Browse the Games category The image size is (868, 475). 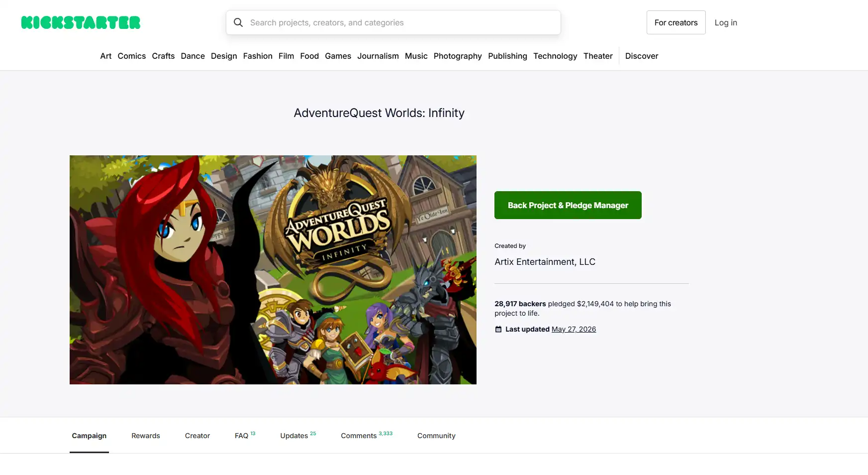click(x=338, y=56)
